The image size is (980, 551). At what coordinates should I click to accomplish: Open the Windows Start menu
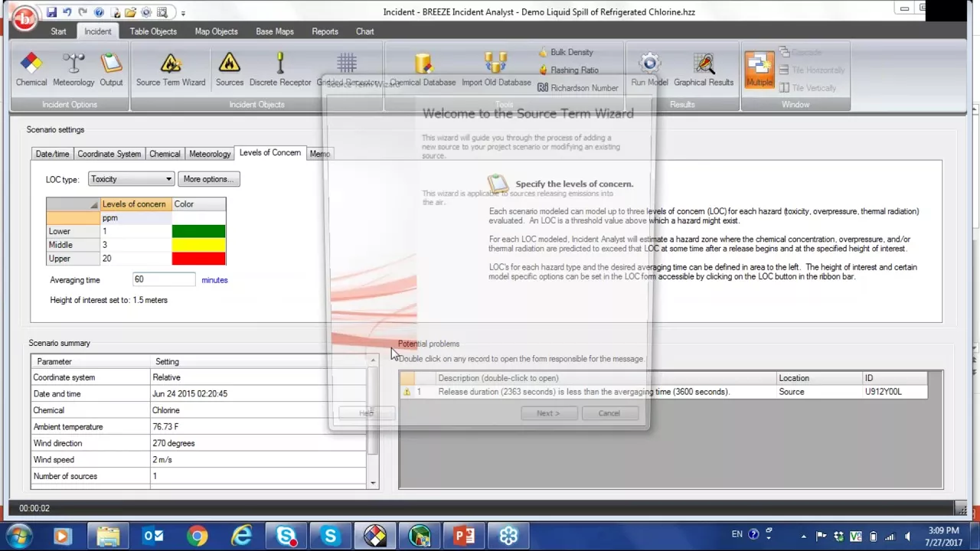[18, 536]
